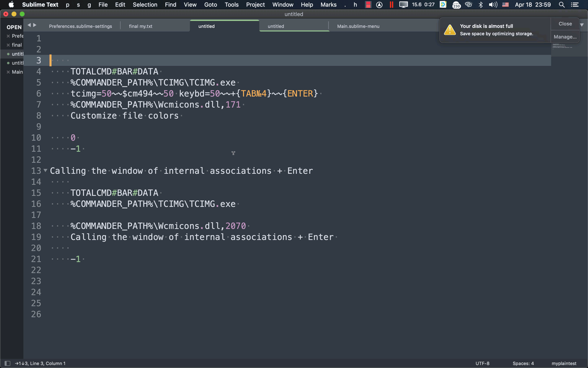Click the Bluetooth icon in menu bar
588x368 pixels.
click(x=481, y=4)
